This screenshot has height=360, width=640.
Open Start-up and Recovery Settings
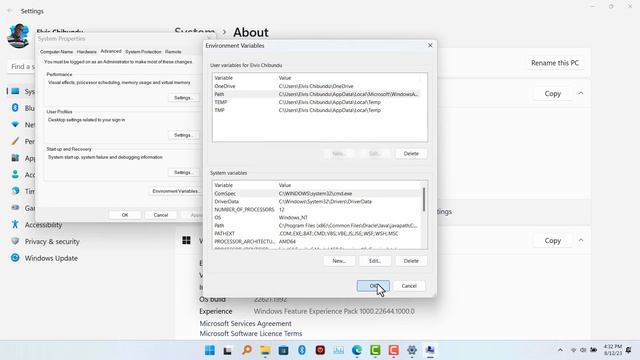(183, 172)
